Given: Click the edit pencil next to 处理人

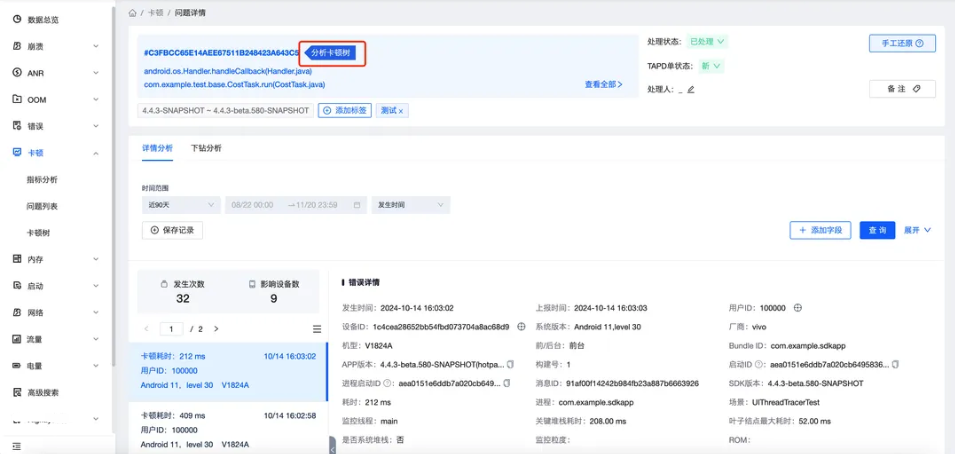Looking at the screenshot, I should pos(690,89).
